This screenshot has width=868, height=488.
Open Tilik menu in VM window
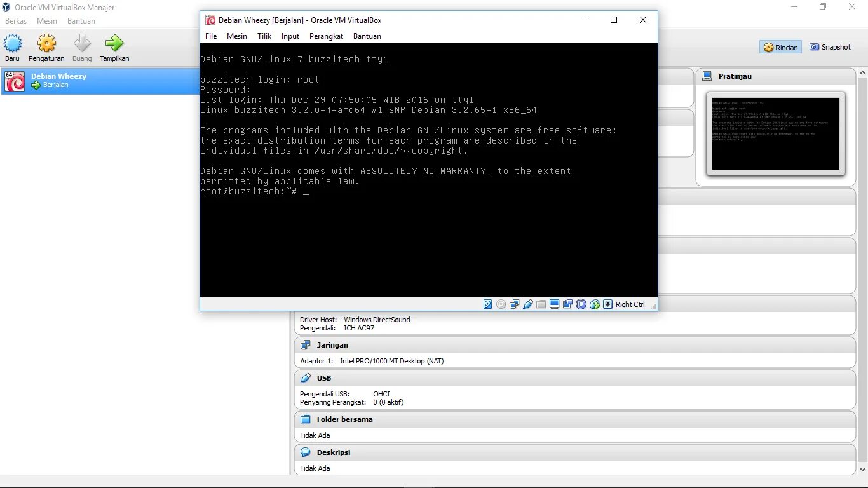(264, 36)
